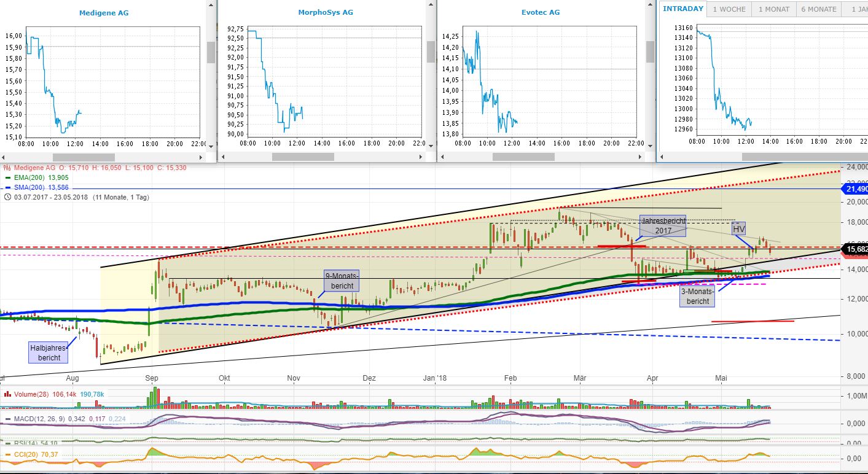Activate the INTRADAY tab
The image size is (868, 474).
tap(682, 9)
